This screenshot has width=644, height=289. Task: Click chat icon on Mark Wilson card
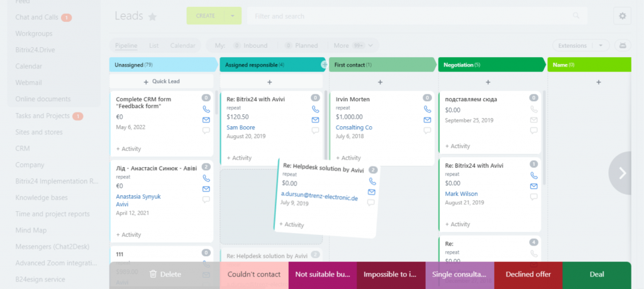[534, 197]
